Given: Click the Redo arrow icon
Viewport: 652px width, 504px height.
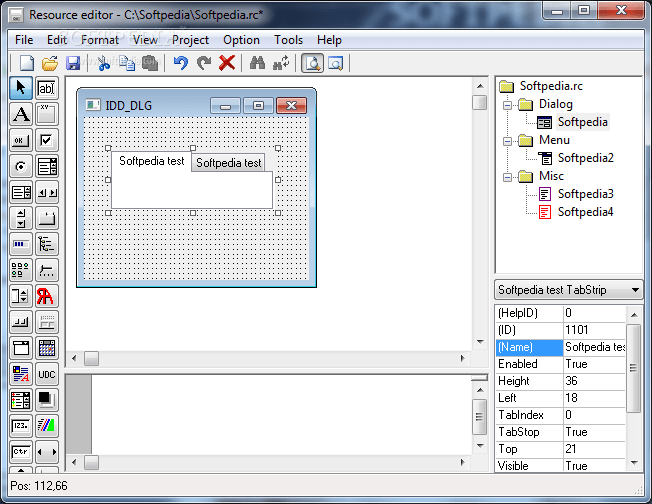Looking at the screenshot, I should (x=204, y=63).
